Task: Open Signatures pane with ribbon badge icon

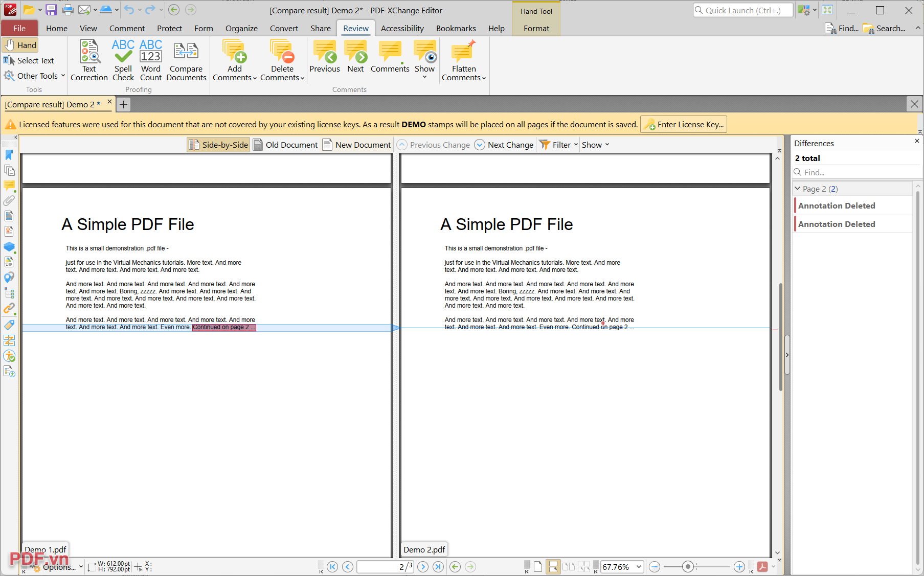Action: 9,232
